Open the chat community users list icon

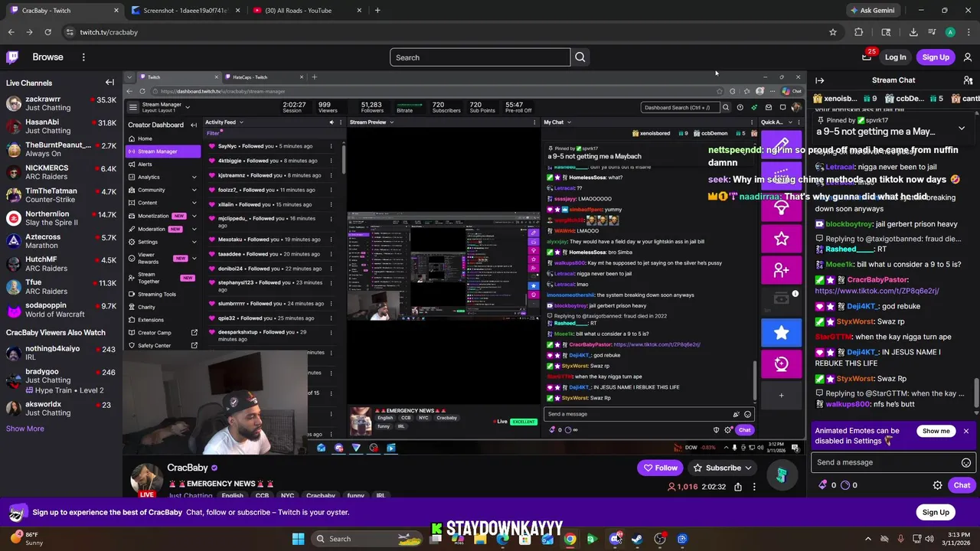coord(968,80)
